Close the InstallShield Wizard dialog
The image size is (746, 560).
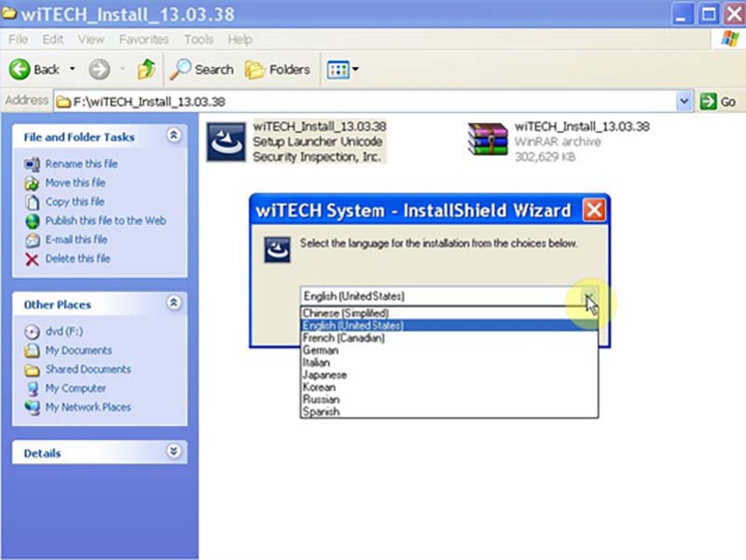point(595,210)
